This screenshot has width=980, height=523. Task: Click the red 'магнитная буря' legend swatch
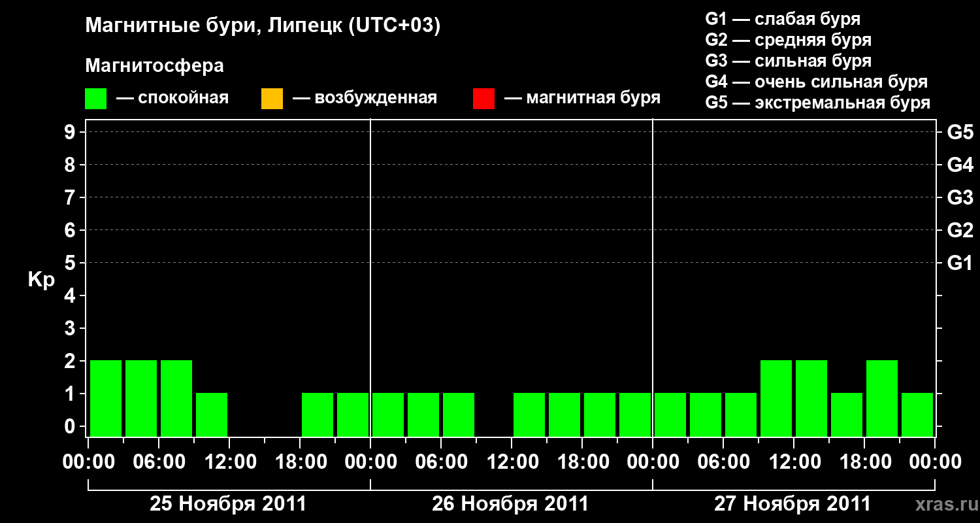point(483,99)
